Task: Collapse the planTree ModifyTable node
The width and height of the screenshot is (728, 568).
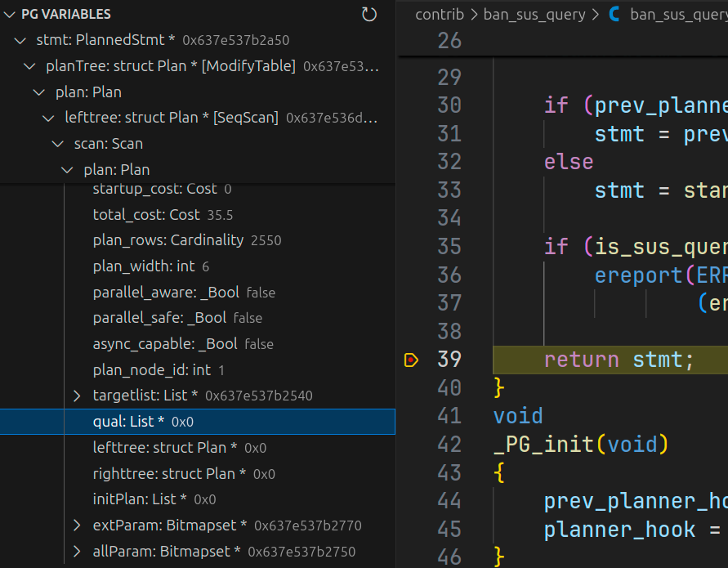Action: [x=30, y=66]
